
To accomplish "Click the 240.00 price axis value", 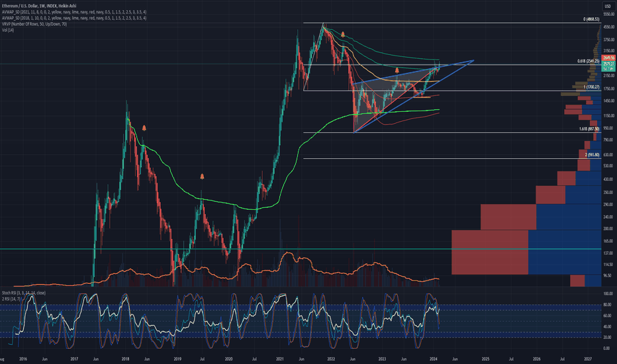I will (608, 217).
